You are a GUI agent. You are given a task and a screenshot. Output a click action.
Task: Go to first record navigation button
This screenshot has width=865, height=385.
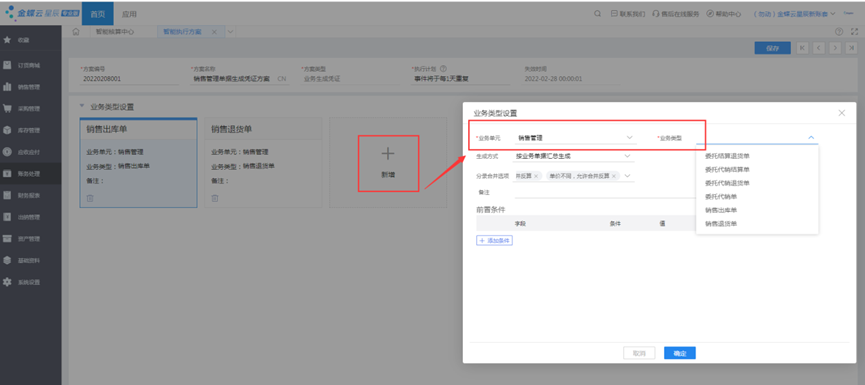pyautogui.click(x=802, y=48)
